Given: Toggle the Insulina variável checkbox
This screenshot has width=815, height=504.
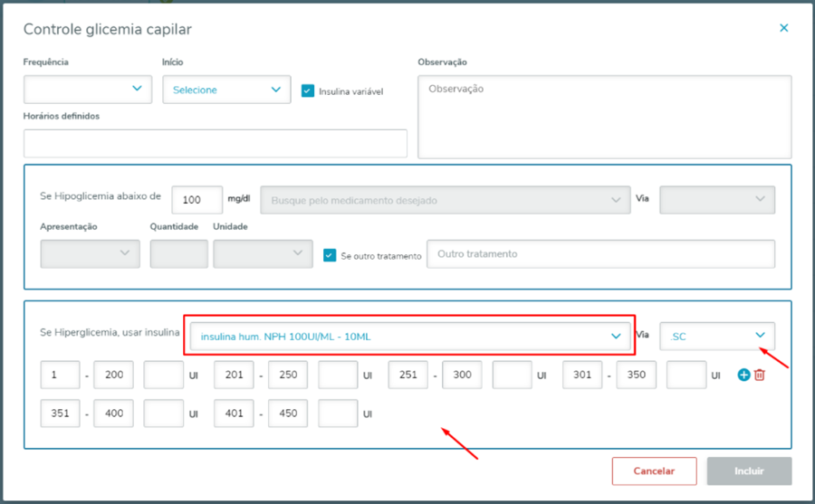Looking at the screenshot, I should pos(308,90).
